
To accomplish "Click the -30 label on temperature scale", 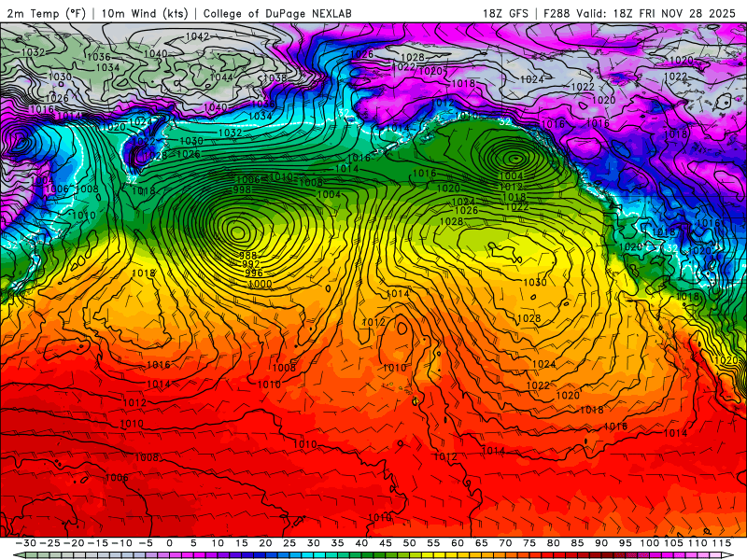I will pos(26,543).
